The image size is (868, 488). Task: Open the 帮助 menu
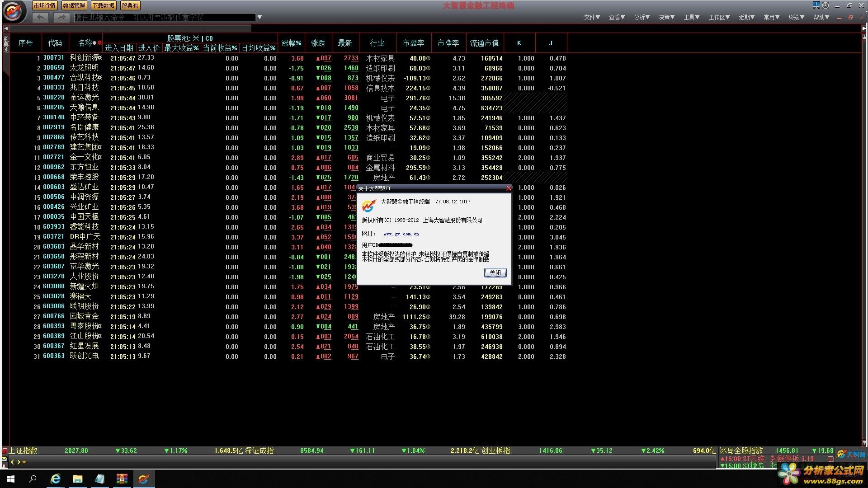(x=821, y=17)
